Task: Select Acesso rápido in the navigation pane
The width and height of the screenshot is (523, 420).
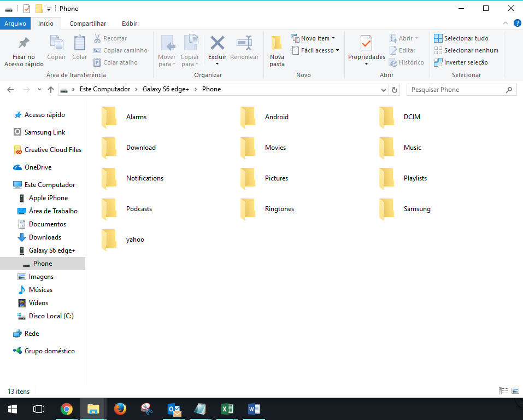Action: pyautogui.click(x=45, y=115)
